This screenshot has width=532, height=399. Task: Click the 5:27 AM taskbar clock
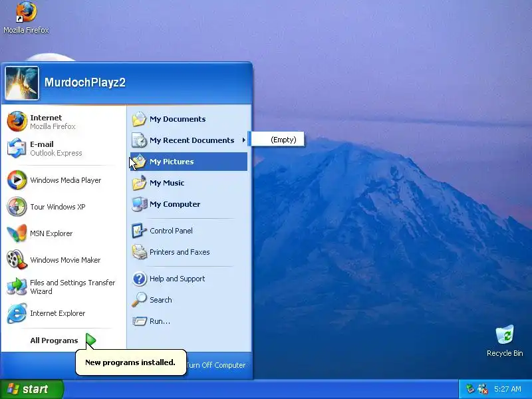click(507, 389)
